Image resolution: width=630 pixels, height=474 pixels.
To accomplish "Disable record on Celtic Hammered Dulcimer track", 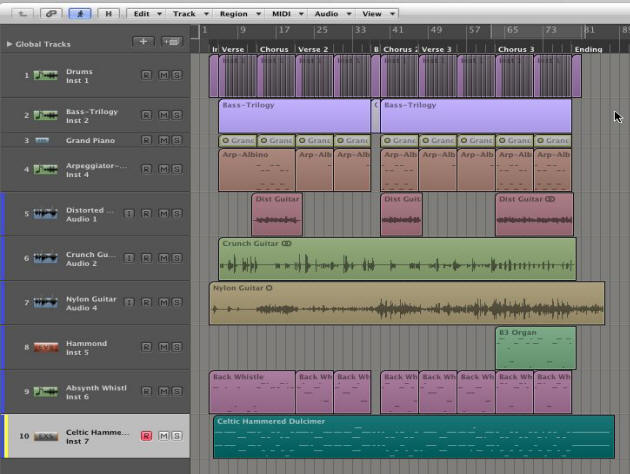I will (x=146, y=436).
